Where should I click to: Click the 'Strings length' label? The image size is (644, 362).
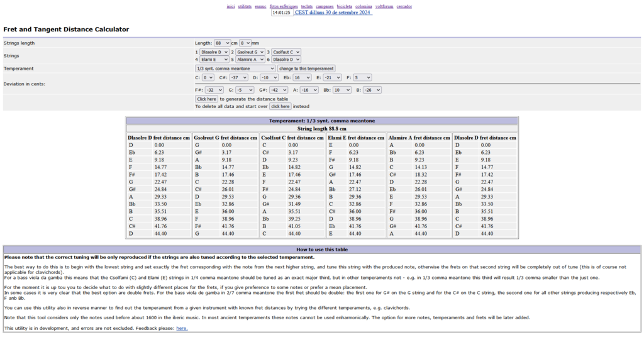[19, 43]
